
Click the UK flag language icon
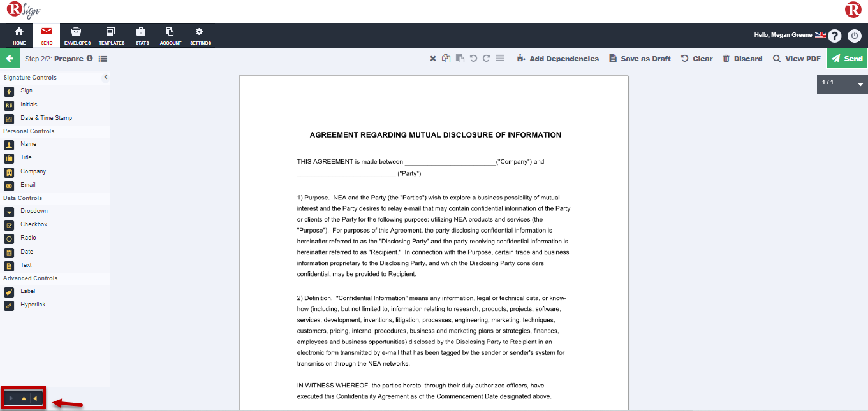820,35
